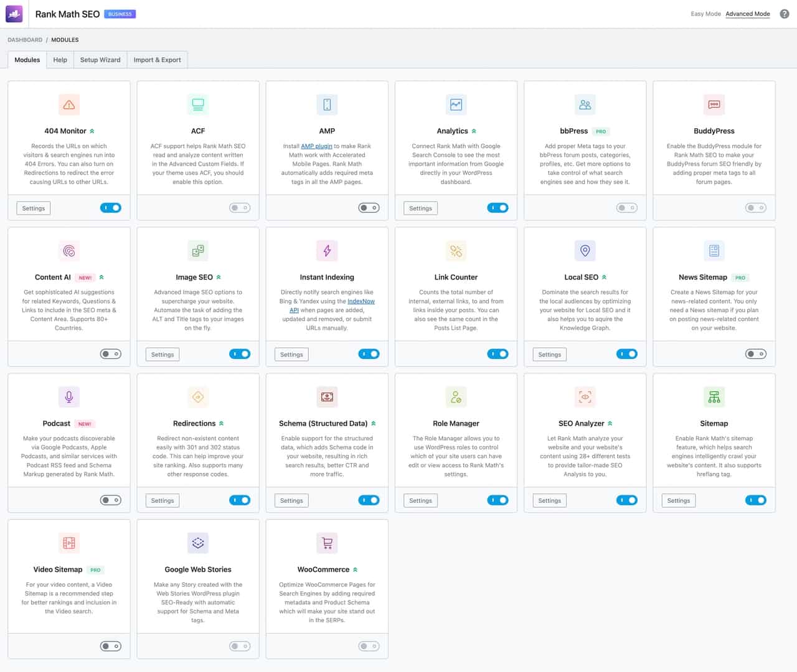
Task: Click the BuddyPress chat bubble icon
Action: [x=714, y=105]
